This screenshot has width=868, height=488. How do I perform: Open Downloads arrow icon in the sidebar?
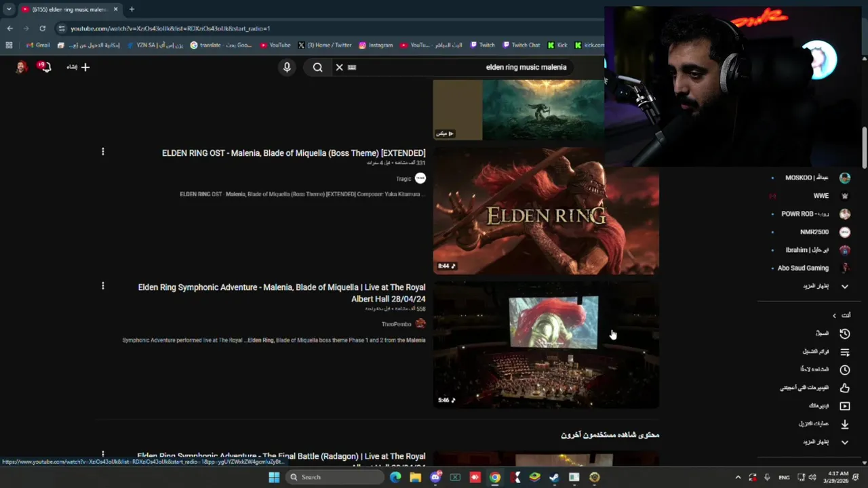coord(845,424)
